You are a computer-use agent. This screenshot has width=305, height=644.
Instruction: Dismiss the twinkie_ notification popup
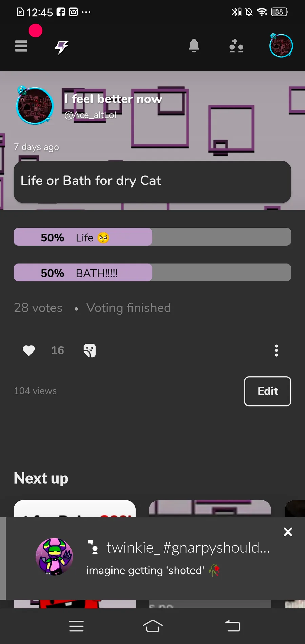pos(288,532)
